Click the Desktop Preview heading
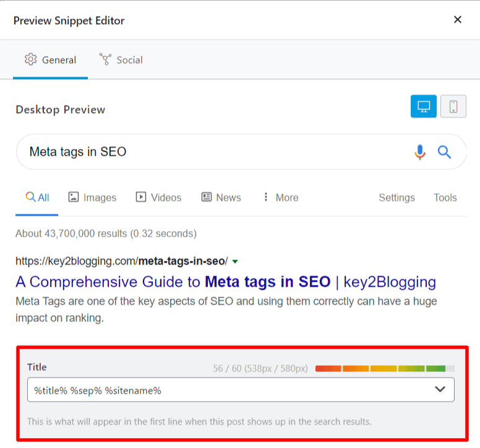 pyautogui.click(x=60, y=109)
